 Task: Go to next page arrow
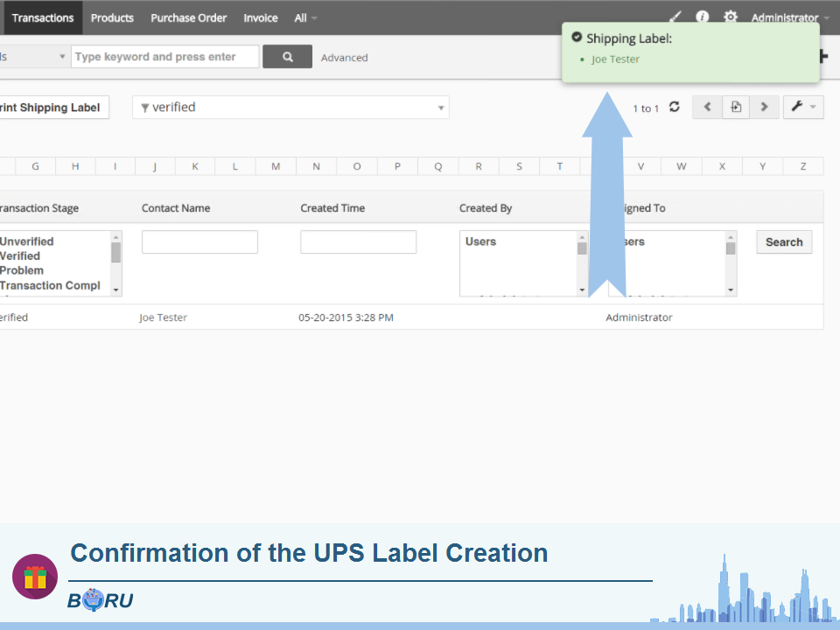click(x=764, y=107)
